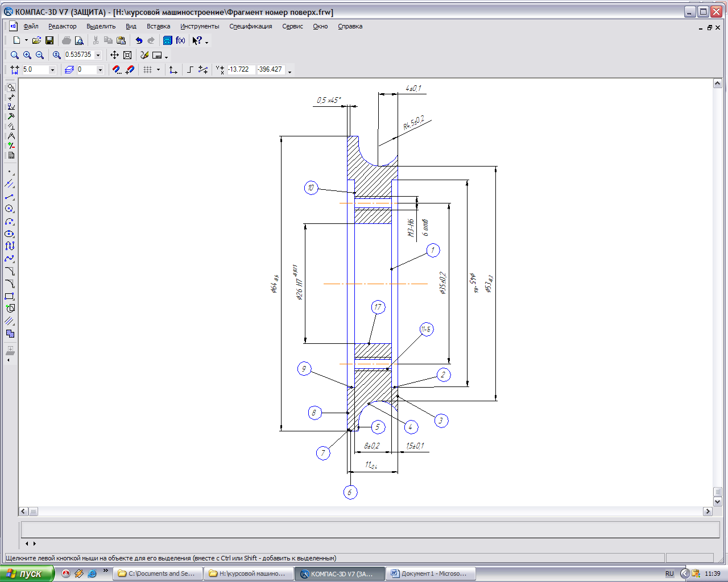
Task: Expand the zoom scale 0.535735 dropdown
Action: [98, 55]
